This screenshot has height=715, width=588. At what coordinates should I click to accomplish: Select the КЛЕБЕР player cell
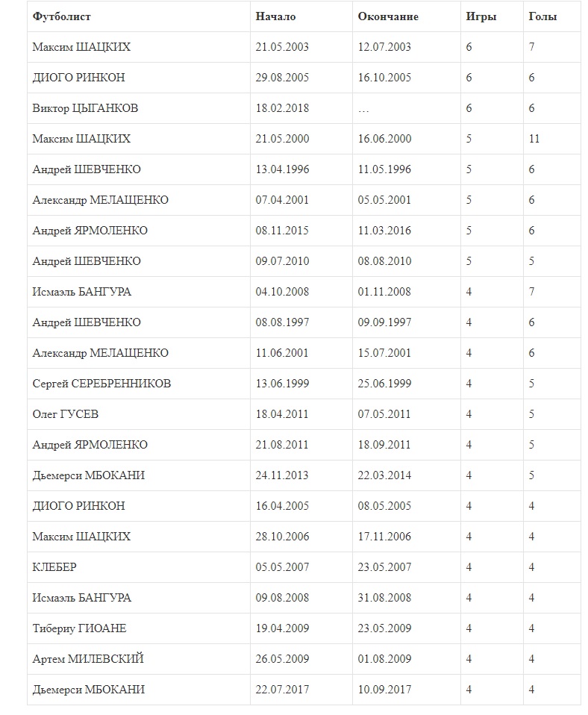coord(54,567)
